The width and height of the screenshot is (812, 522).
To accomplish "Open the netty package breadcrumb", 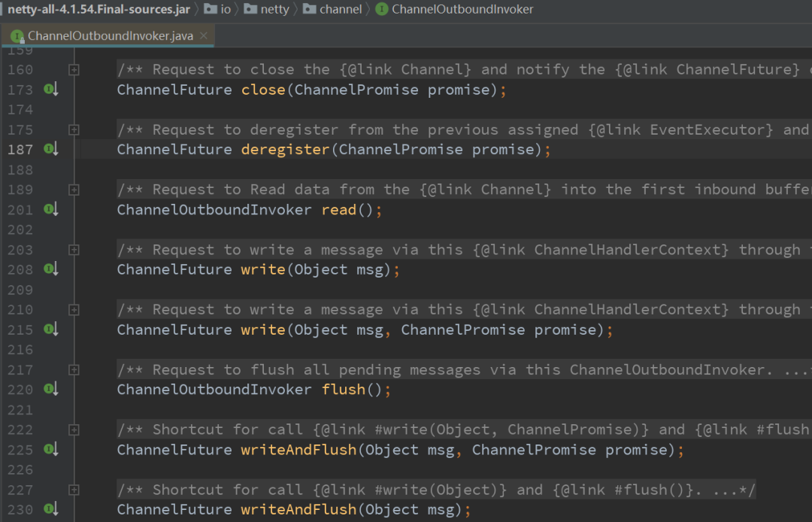I will [275, 9].
